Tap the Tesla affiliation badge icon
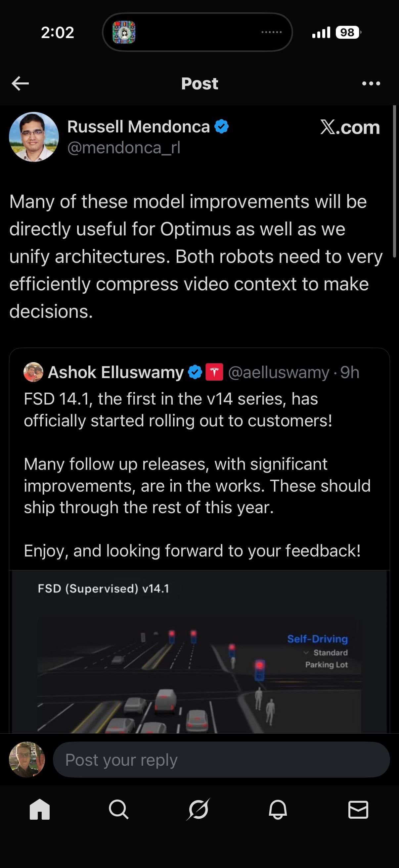 pos(214,372)
